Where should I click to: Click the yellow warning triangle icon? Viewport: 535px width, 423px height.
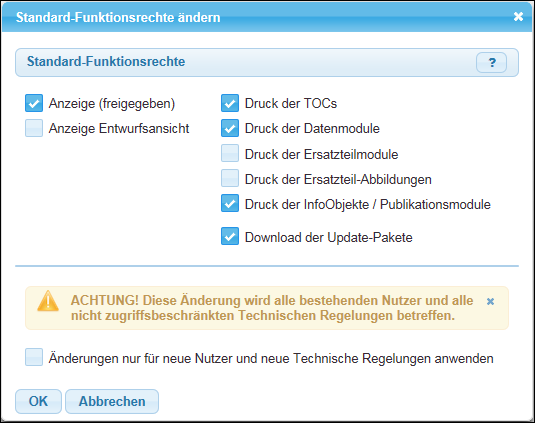pyautogui.click(x=48, y=301)
